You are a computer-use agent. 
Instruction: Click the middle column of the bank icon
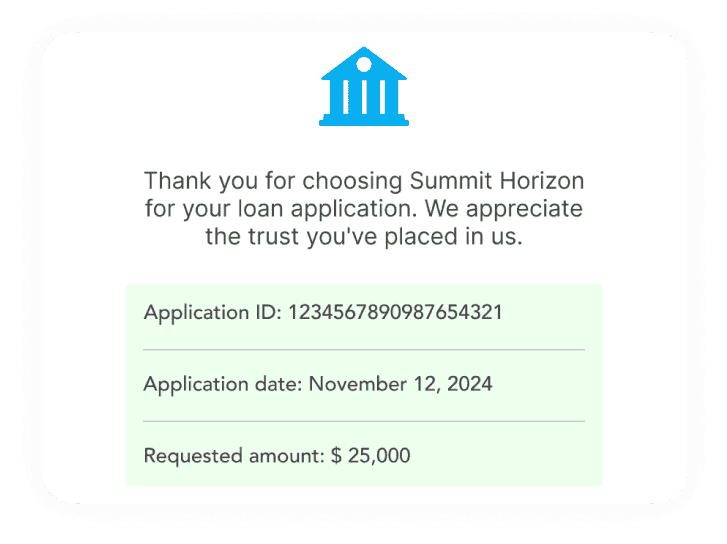click(x=364, y=97)
